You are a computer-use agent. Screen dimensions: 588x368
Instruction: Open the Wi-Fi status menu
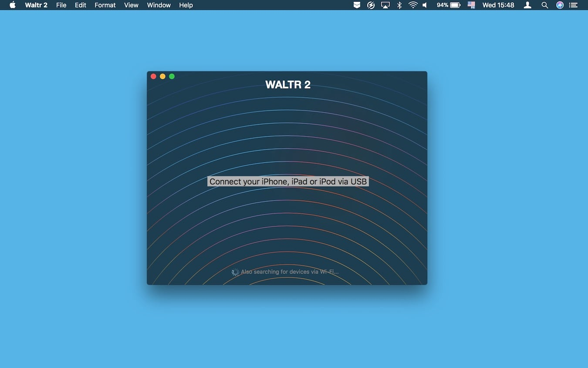coord(412,5)
